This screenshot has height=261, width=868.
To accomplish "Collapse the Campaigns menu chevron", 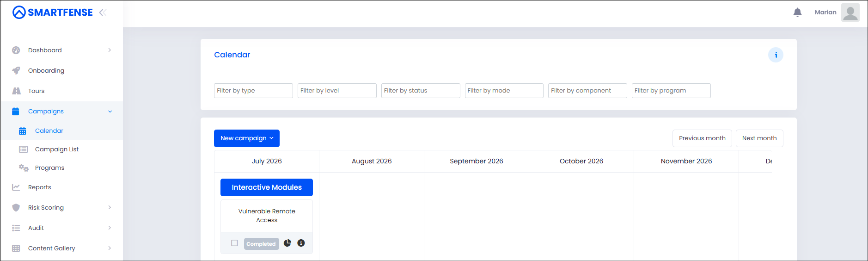I will coord(110,112).
